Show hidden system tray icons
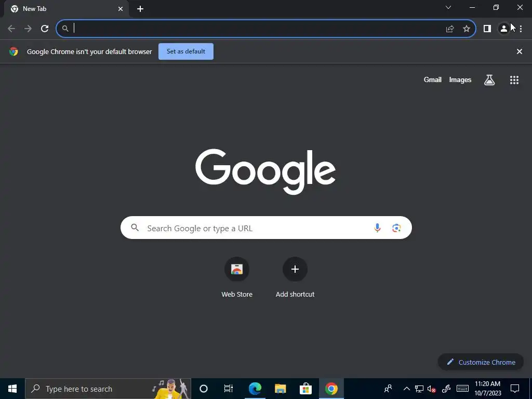Viewport: 532px width, 399px height. [x=406, y=389]
